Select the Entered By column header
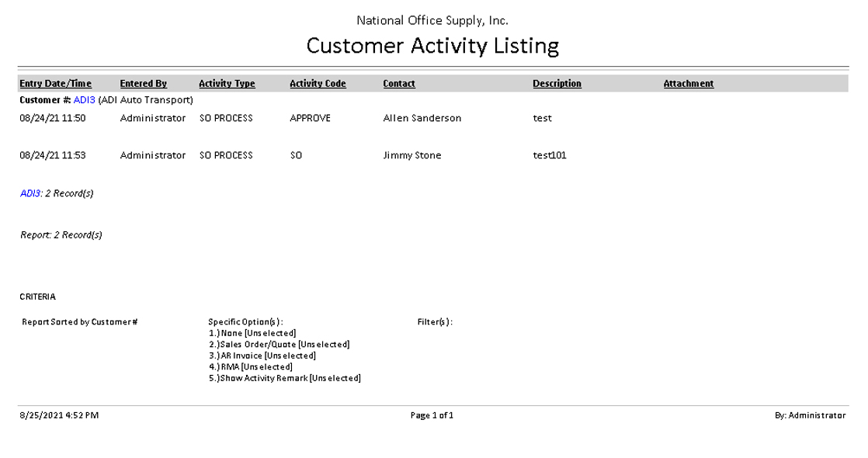Screen dimensions: 868x458 point(143,84)
